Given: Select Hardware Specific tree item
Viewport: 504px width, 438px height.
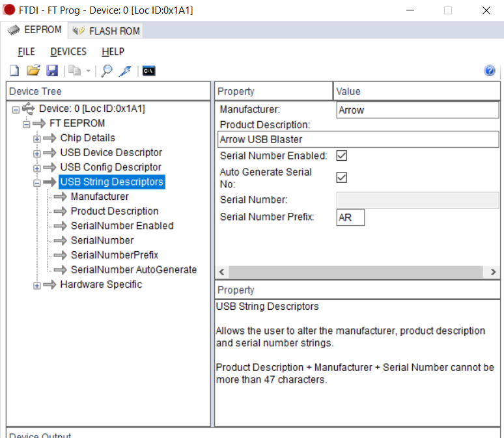Looking at the screenshot, I should pos(101,284).
